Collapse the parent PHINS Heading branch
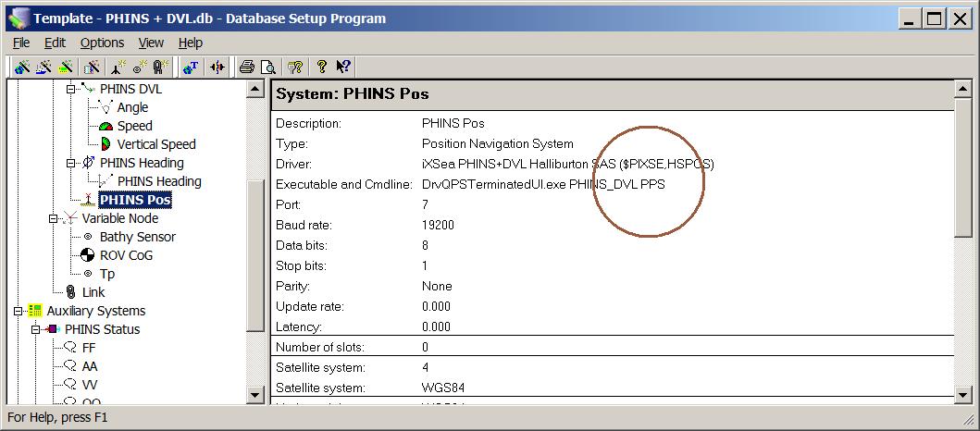 click(x=70, y=163)
